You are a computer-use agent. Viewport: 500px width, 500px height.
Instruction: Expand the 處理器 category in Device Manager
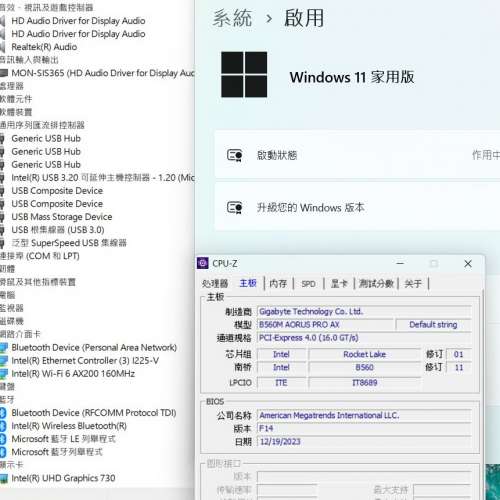coord(12,86)
